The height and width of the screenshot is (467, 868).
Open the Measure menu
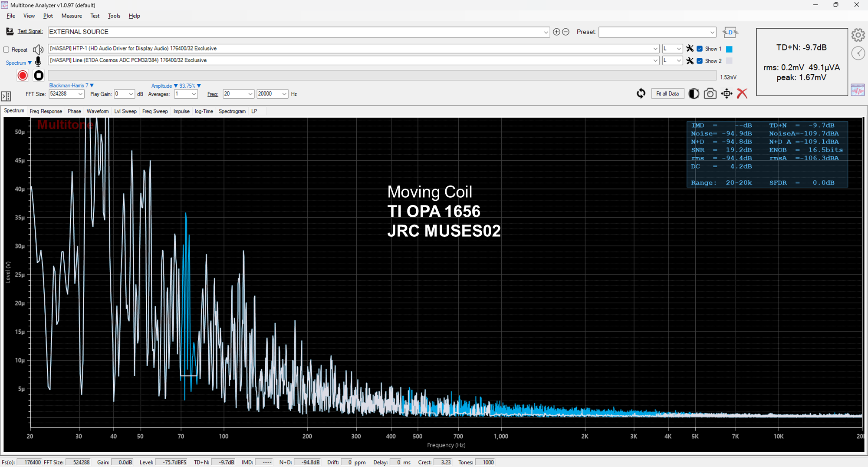click(72, 16)
